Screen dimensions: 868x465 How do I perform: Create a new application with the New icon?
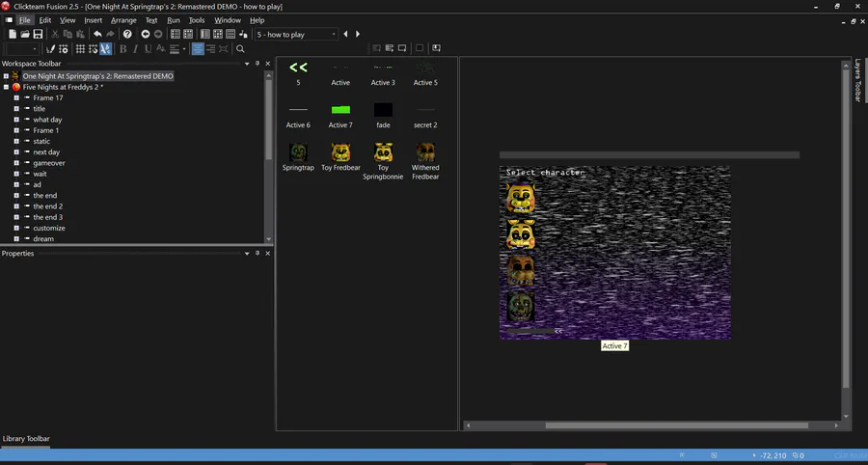click(13, 35)
